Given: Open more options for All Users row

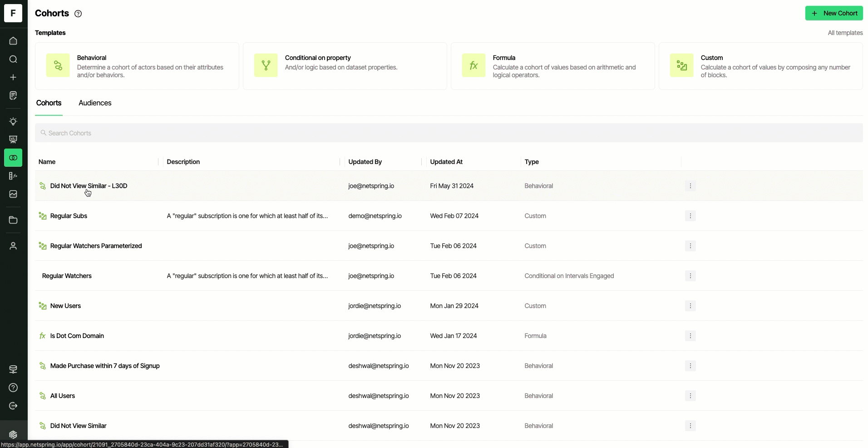Looking at the screenshot, I should 690,396.
